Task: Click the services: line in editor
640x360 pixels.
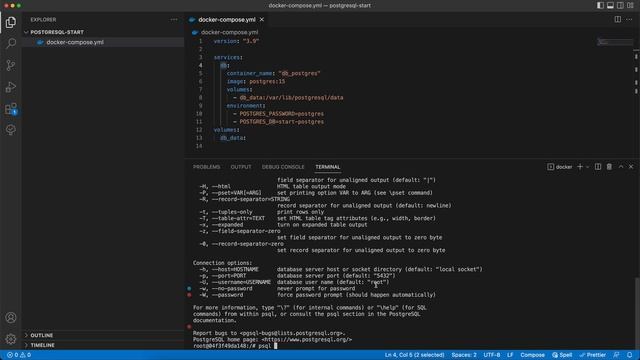Action: (228, 57)
